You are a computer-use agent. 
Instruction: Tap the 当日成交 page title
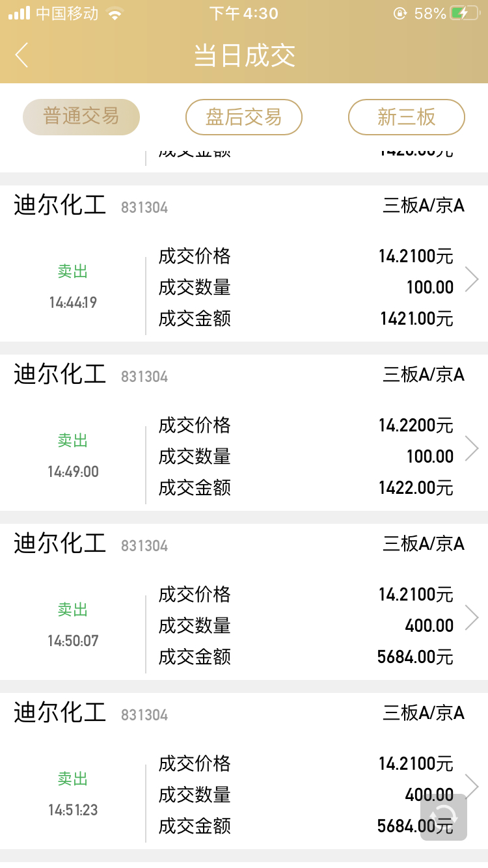click(245, 56)
